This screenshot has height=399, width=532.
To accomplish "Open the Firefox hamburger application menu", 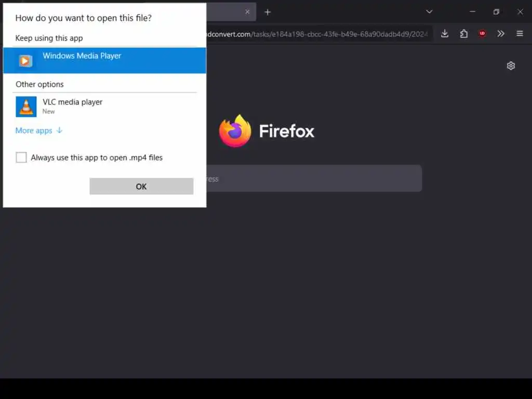I will (520, 34).
